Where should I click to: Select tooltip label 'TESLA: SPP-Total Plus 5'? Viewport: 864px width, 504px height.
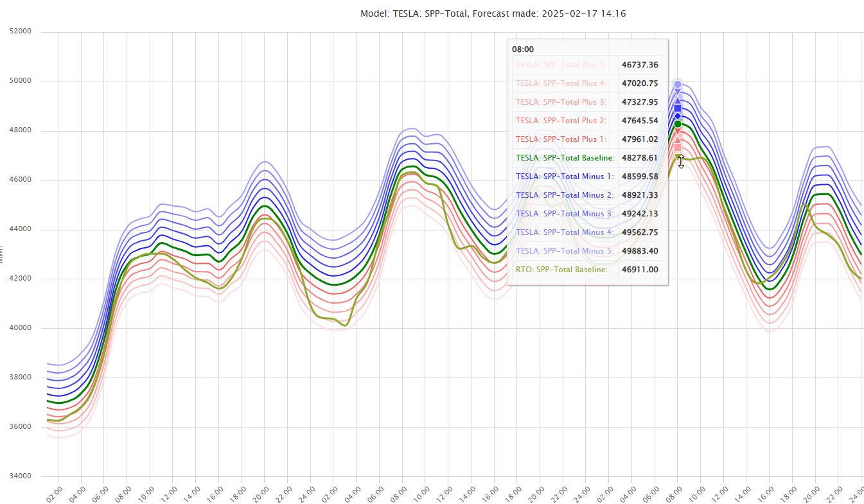tap(561, 65)
